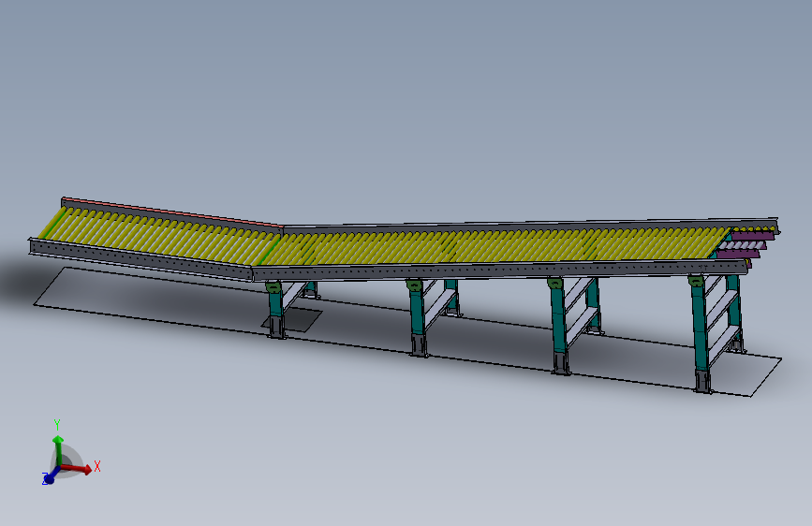
Task: Click the blue Z axis of the triad
Action: pos(50,476)
